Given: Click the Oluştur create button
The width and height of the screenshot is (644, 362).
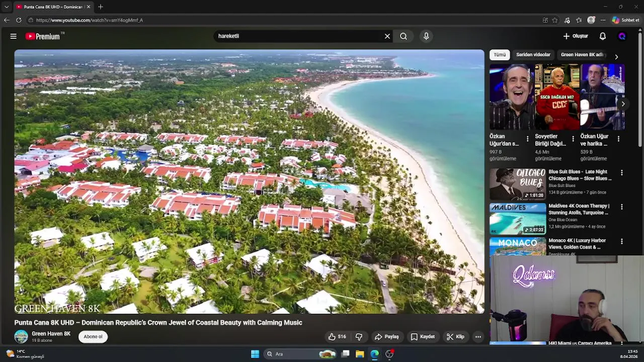Looking at the screenshot, I should click(576, 36).
